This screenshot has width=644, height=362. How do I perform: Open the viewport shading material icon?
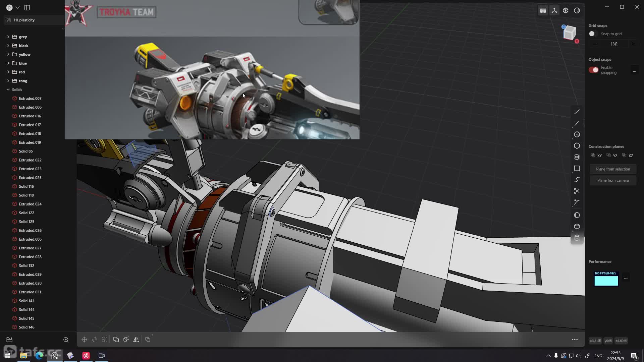point(577,11)
